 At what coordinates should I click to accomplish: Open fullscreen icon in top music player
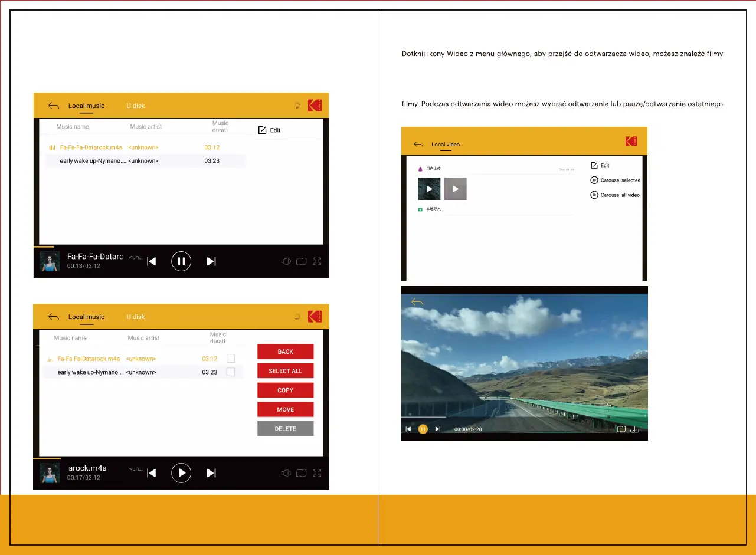[x=317, y=261]
